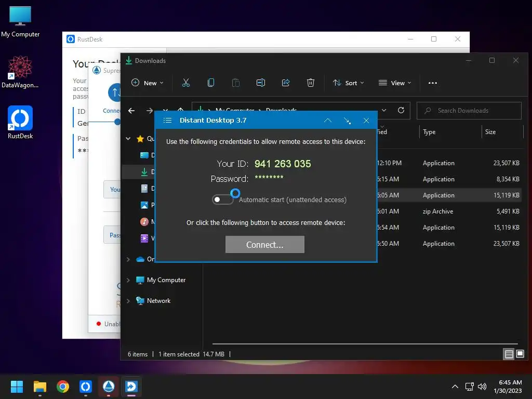This screenshot has width=532, height=399.
Task: Open the New dropdown in Downloads toolbar
Action: pos(147,83)
